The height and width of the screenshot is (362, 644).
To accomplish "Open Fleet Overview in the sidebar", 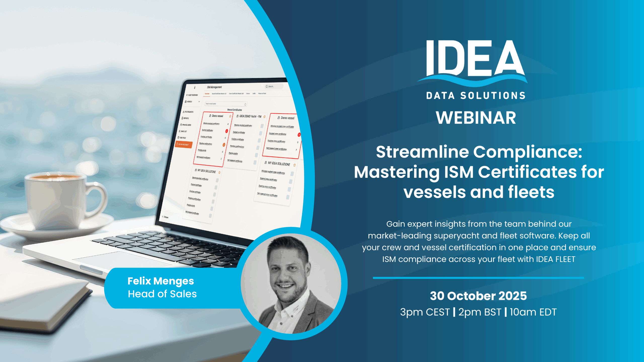I will (192, 95).
